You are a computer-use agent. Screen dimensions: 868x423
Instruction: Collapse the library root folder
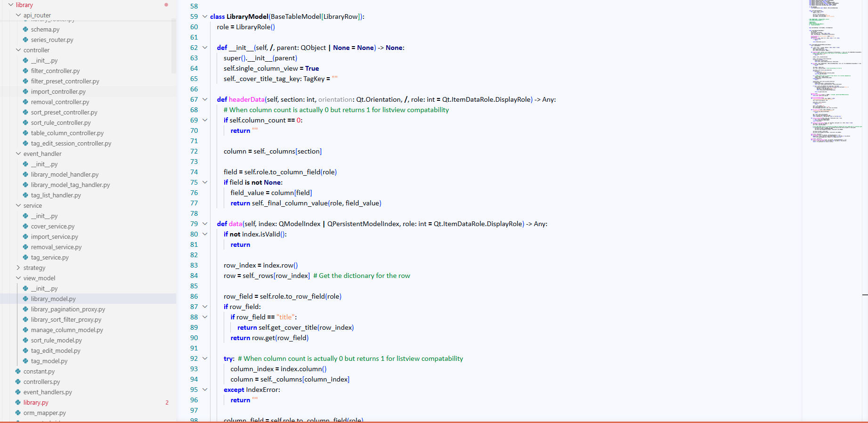coord(11,5)
